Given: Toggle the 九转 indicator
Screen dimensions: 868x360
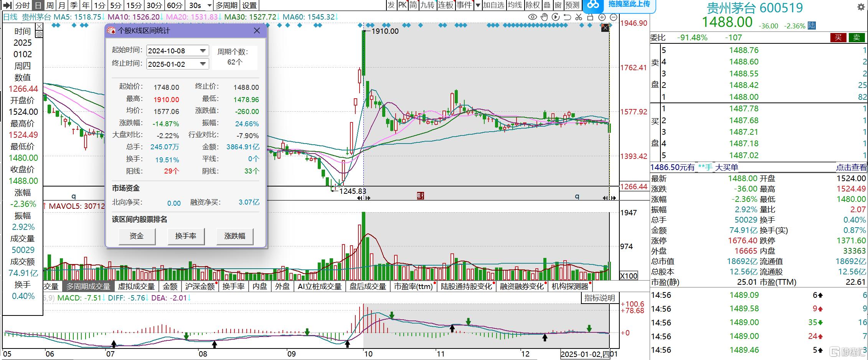Looking at the screenshot, I should tap(427, 5).
